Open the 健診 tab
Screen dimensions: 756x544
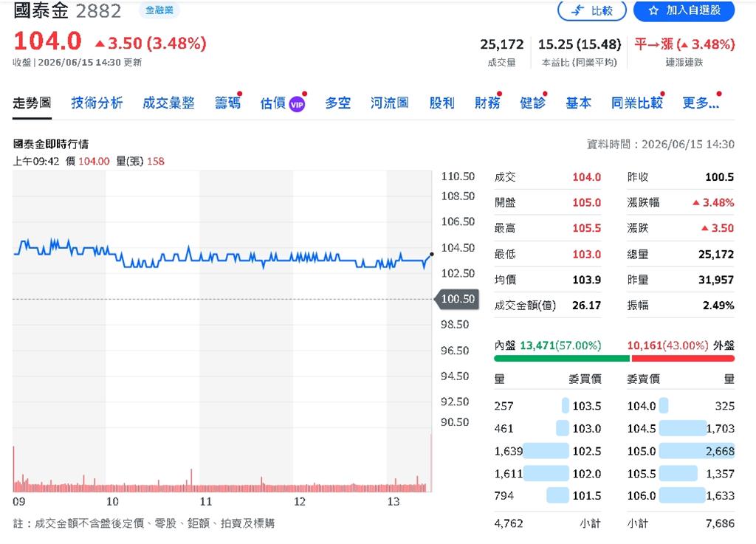coord(533,103)
